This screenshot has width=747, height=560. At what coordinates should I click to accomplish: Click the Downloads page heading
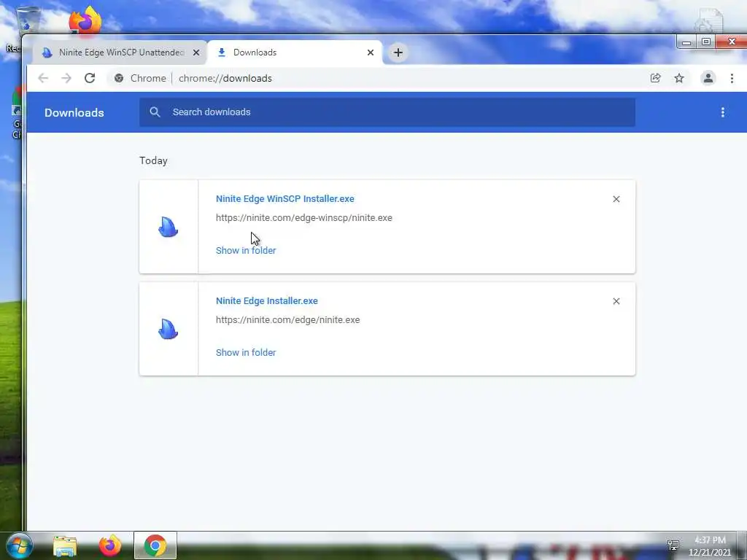pyautogui.click(x=74, y=113)
